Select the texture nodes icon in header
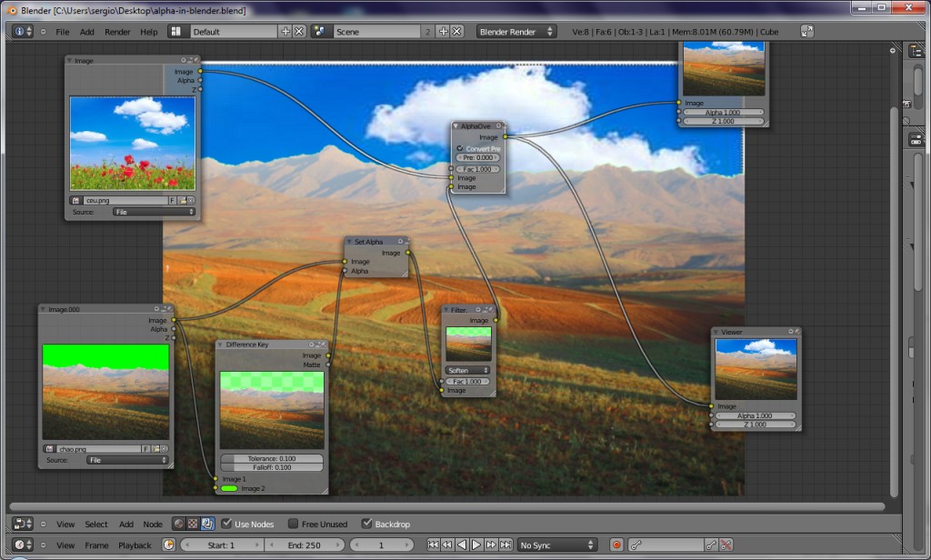This screenshot has width=931, height=560. click(192, 524)
